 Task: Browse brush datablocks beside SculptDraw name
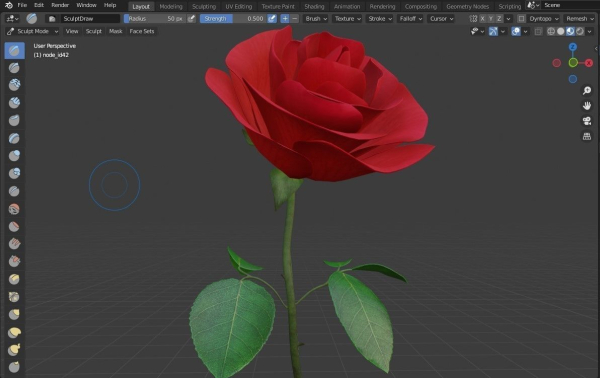tap(52, 19)
